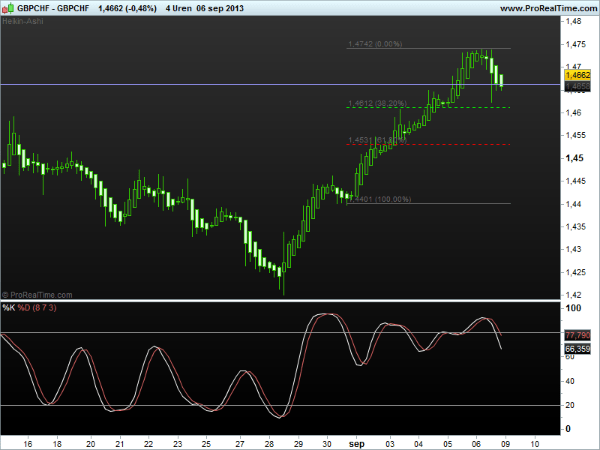Click the %D stochastic label

[x=24, y=308]
